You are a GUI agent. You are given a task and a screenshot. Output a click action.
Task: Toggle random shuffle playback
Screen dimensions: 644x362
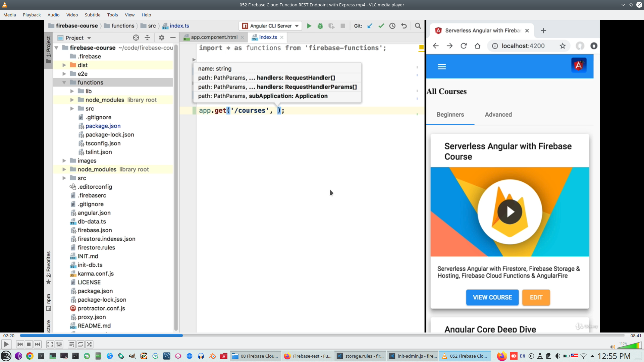tap(89, 344)
